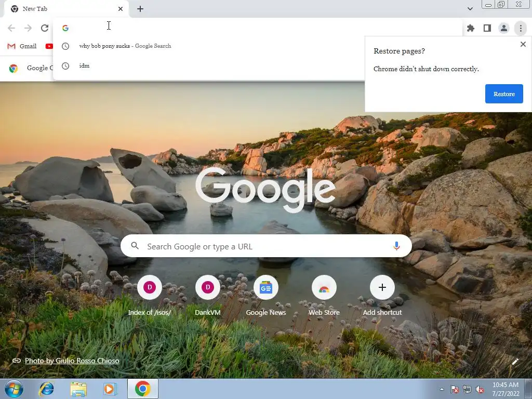Click the YouTube bookmark icon

pos(49,46)
